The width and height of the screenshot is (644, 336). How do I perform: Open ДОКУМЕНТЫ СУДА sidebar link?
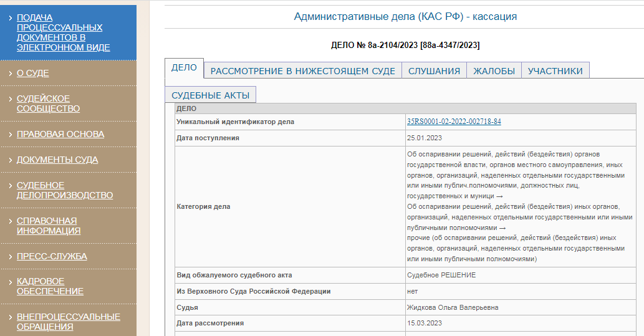[x=57, y=160]
